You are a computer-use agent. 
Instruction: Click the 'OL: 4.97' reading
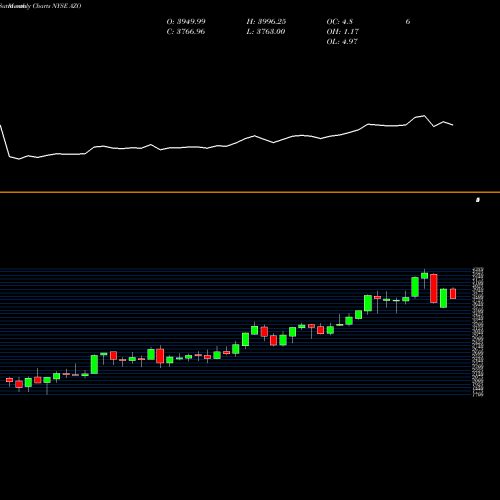coord(342,42)
